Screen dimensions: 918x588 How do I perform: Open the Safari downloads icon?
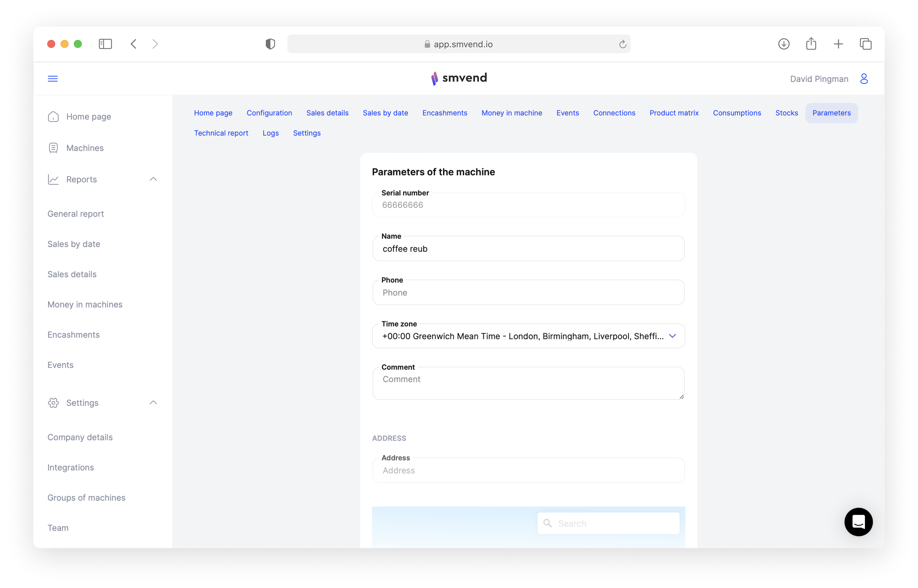coord(784,44)
